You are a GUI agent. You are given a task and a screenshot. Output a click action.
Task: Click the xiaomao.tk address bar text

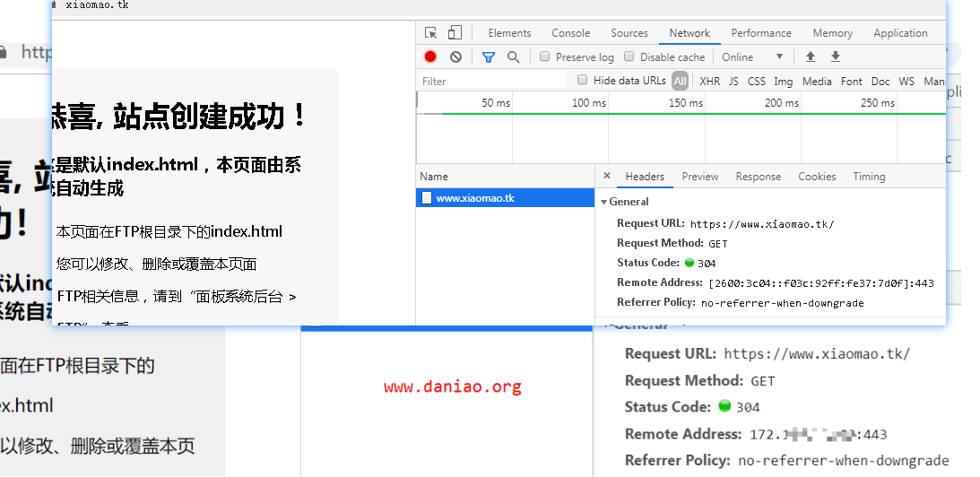[97, 5]
